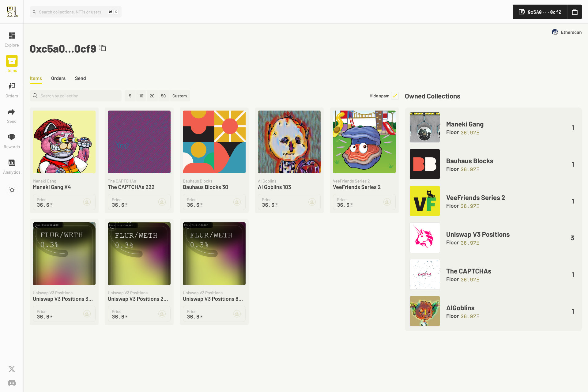The height and width of the screenshot is (392, 588).
Task: Open the VeeFriends Series 2 clam thumbnail
Action: pyautogui.click(x=364, y=142)
